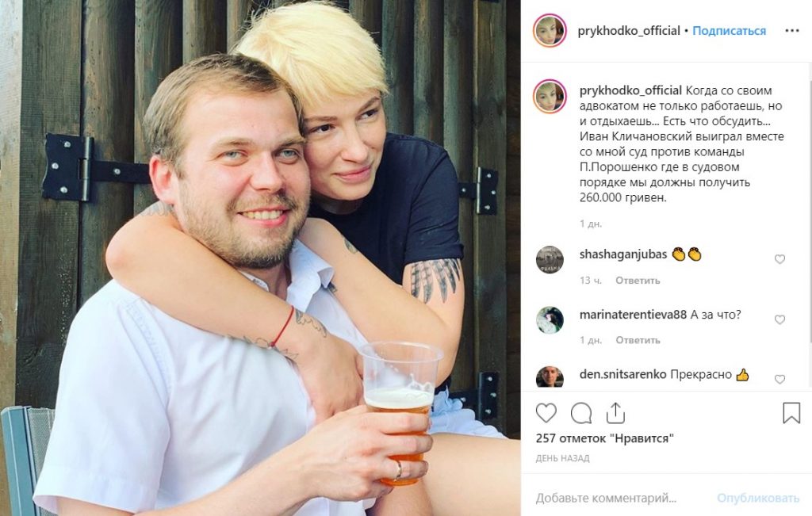812x516 pixels.
Task: Click the prykhodko_official username in the caption
Action: [x=630, y=90]
